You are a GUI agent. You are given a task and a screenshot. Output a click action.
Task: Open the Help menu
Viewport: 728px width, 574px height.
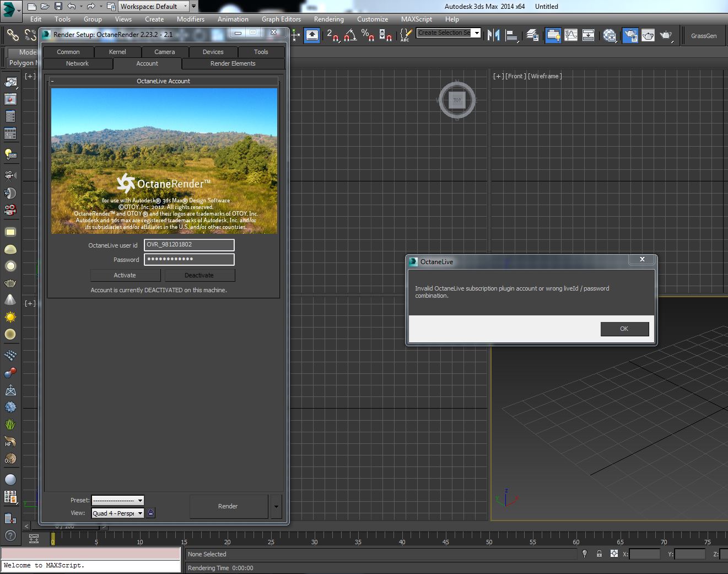click(452, 19)
